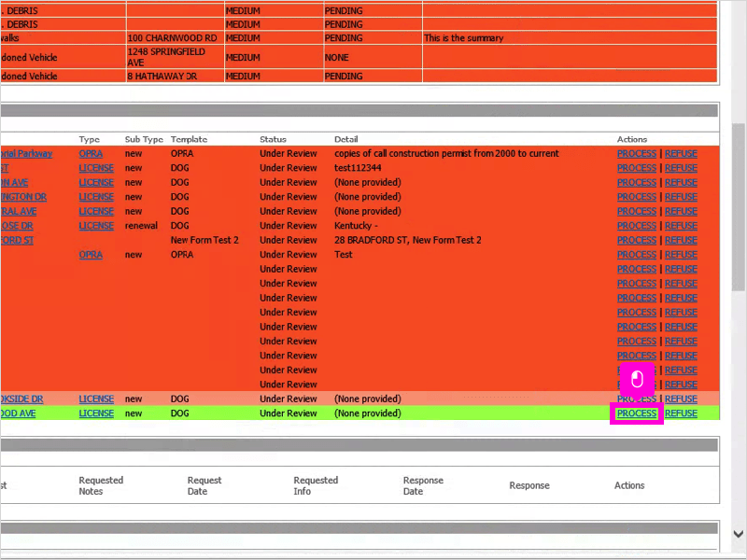Open the orial Parkway address link
This screenshot has width=747, height=560.
(26, 154)
